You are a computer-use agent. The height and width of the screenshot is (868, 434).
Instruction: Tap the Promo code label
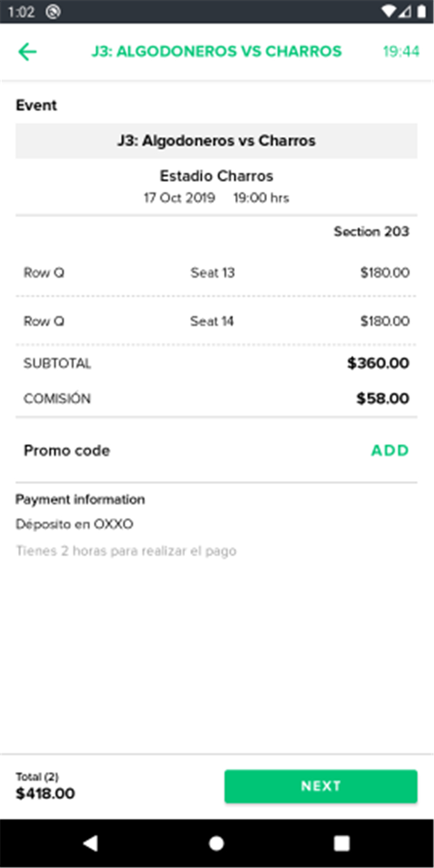tap(67, 450)
